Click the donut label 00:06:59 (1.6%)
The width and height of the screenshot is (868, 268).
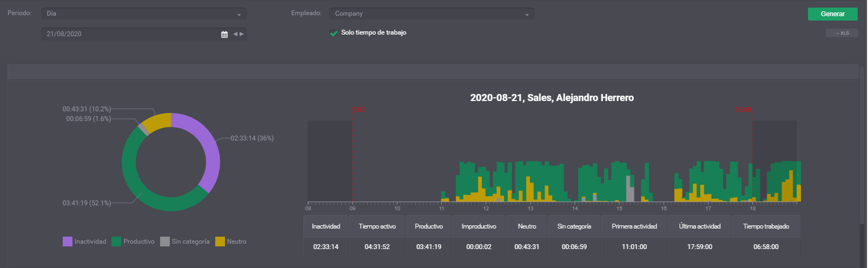click(88, 119)
